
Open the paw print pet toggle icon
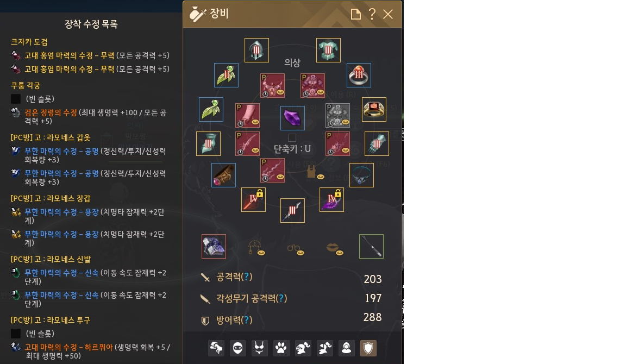[281, 348]
